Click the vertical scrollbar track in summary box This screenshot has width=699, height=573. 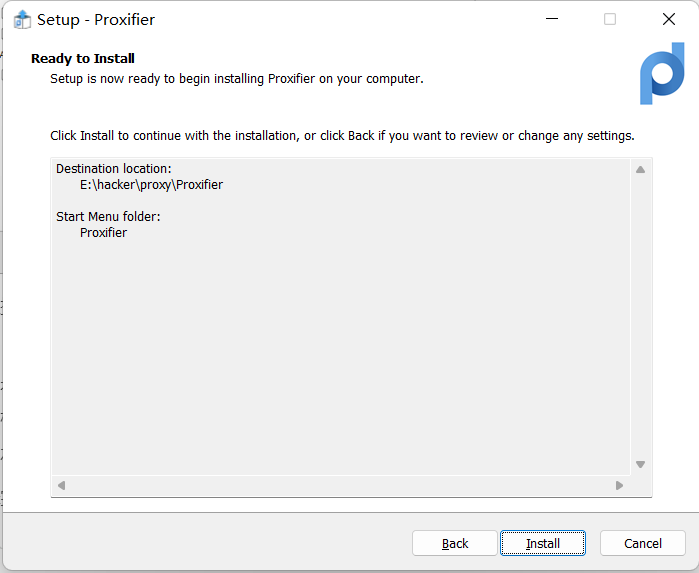pyautogui.click(x=641, y=316)
